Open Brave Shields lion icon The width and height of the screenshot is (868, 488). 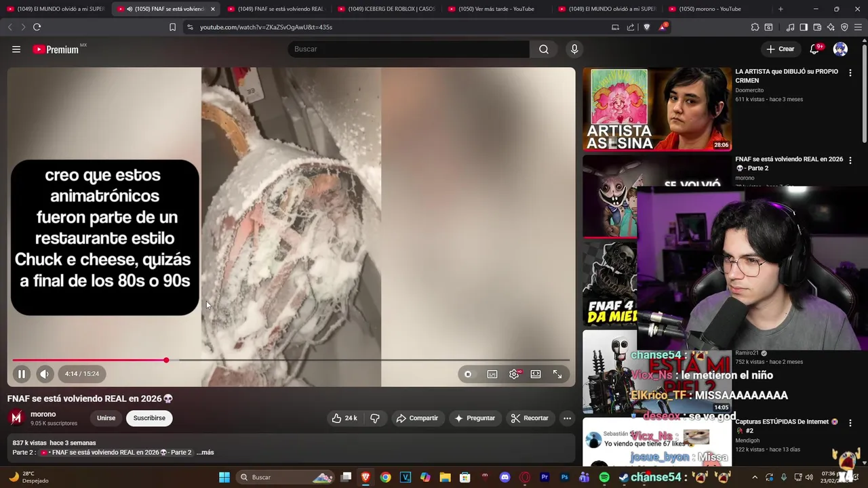[x=647, y=27]
